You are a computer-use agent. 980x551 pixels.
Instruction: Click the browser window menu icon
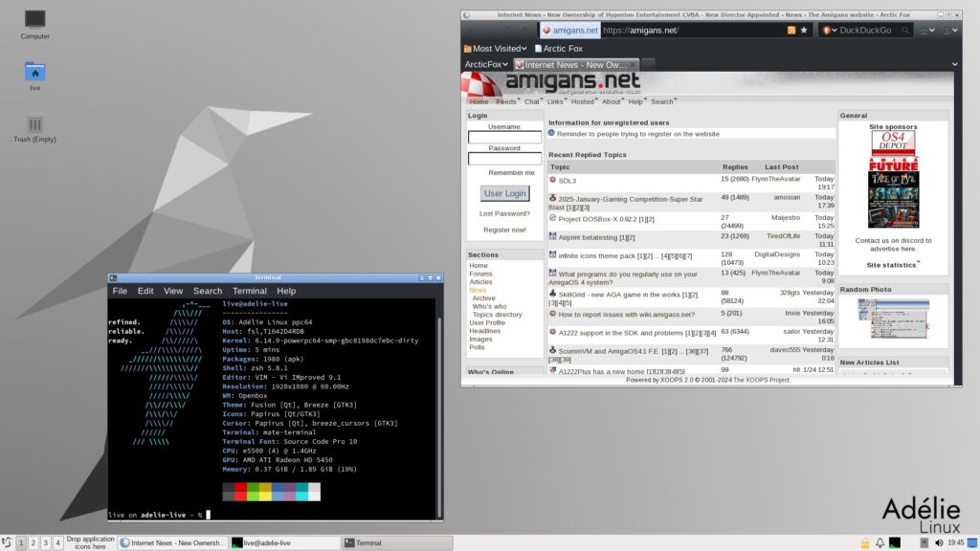coord(467,15)
